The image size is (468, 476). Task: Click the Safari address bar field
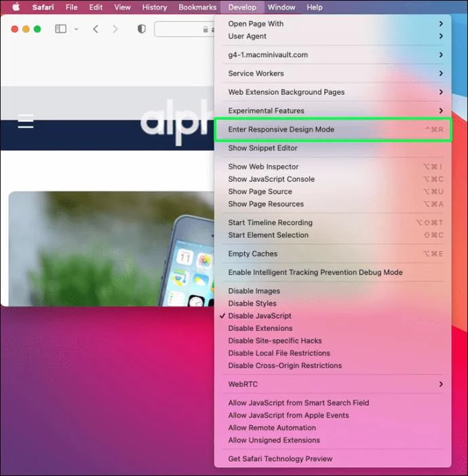pos(184,29)
